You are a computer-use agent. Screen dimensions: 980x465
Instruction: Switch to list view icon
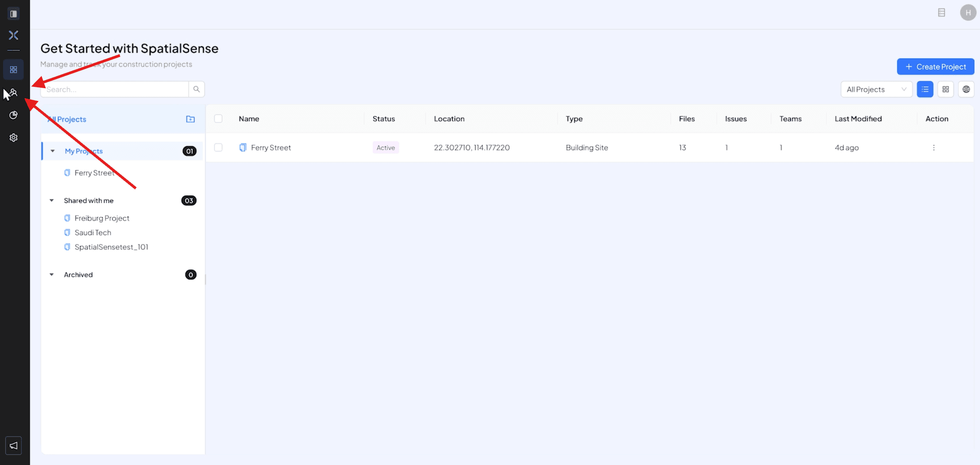coord(925,89)
